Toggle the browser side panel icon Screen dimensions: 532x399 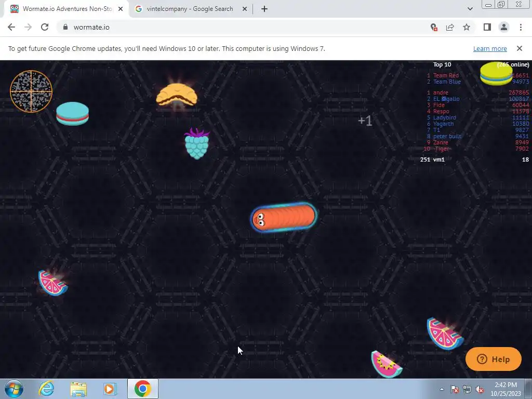pos(487,27)
